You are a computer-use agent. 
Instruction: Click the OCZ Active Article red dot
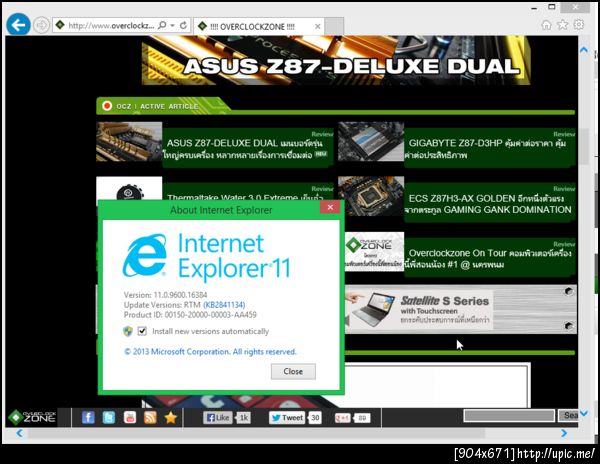coord(107,106)
